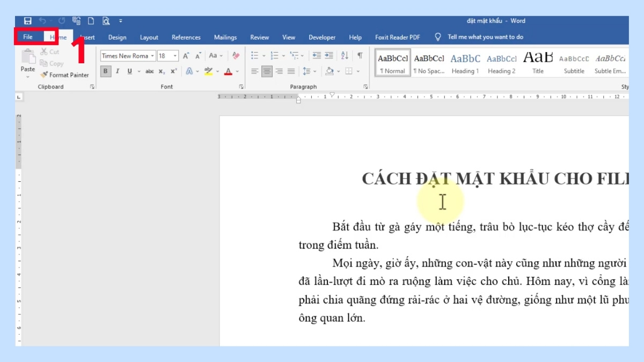644x362 pixels.
Task: Toggle italic formatting
Action: (118, 71)
